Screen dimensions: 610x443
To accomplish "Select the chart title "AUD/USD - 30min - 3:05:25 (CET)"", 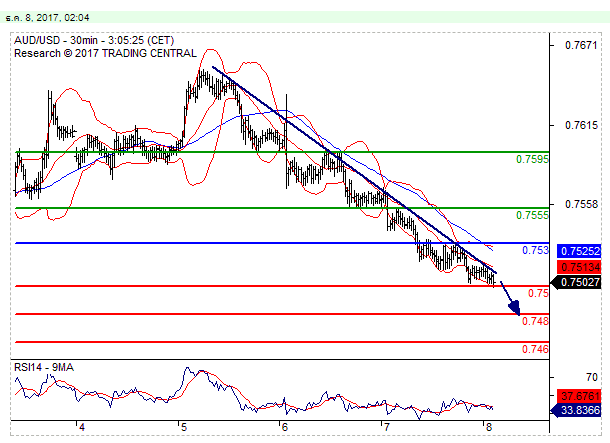I will click(94, 40).
